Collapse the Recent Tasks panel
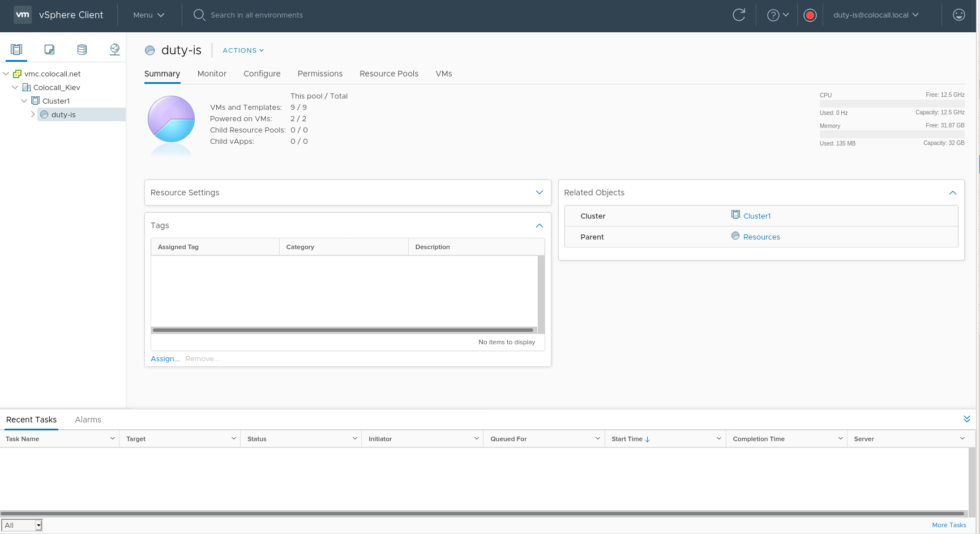The width and height of the screenshot is (980, 534). click(966, 419)
